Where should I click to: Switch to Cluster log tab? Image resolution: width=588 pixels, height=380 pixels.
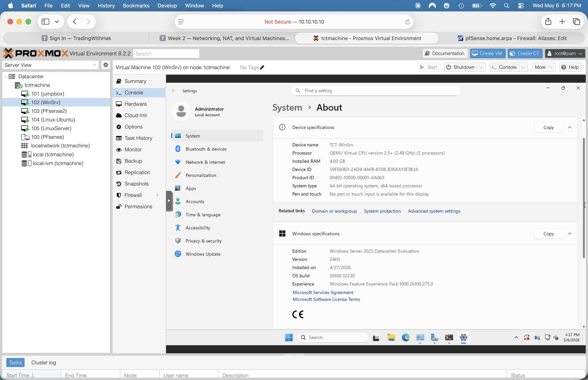tap(43, 363)
